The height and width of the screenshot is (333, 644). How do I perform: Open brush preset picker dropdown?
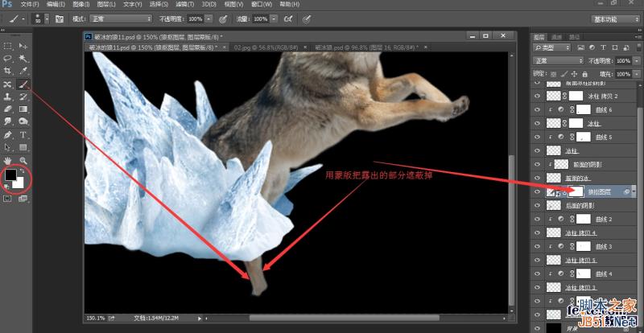coord(47,18)
